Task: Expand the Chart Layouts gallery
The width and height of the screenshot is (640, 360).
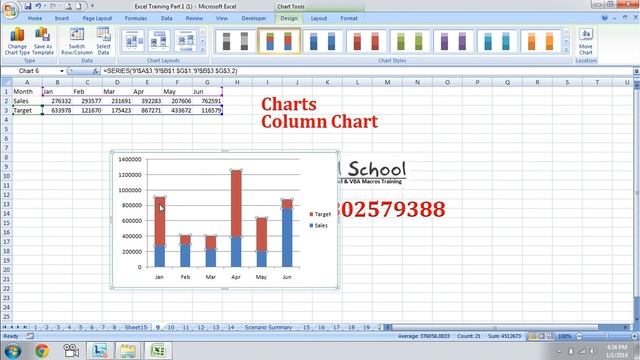Action: (x=202, y=50)
